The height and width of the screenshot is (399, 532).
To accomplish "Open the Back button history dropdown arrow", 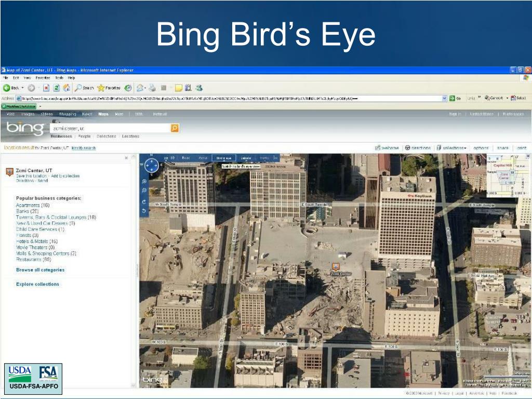I will (x=23, y=88).
